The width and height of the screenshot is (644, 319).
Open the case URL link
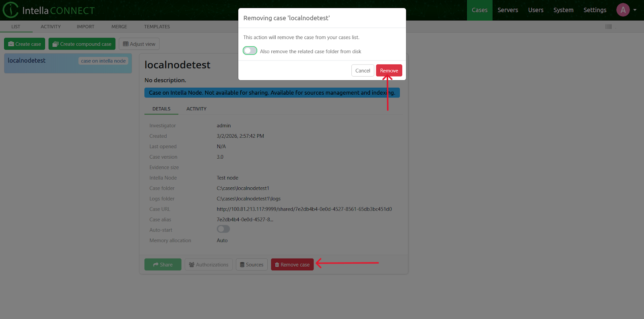click(304, 209)
